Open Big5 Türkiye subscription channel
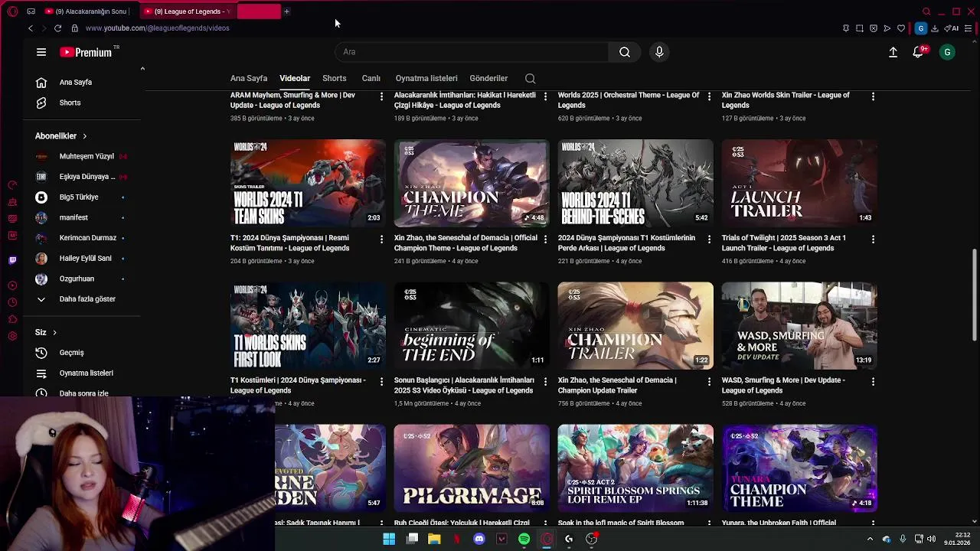980x551 pixels. coord(79,197)
